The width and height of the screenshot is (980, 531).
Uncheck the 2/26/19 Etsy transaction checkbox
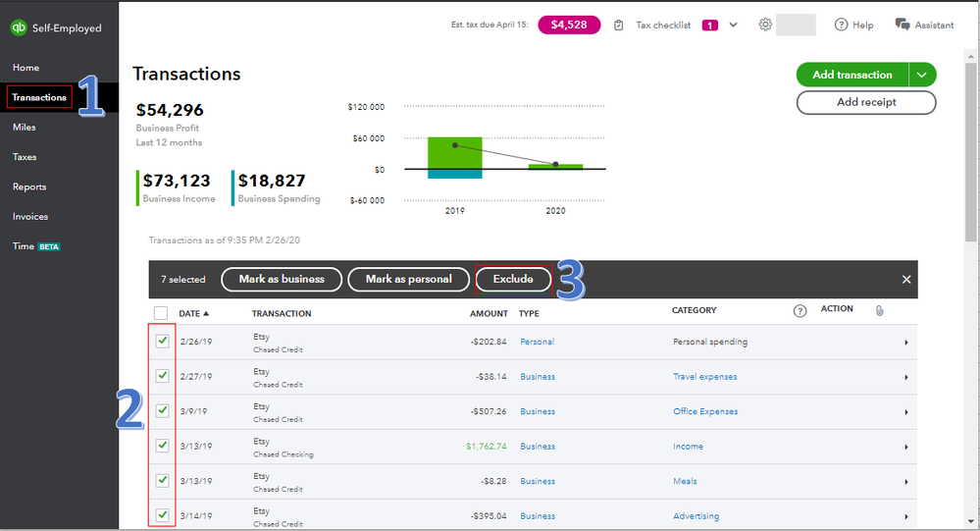[x=162, y=342]
